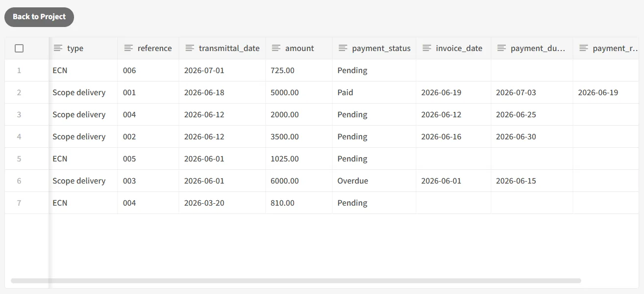
Task: Select the payment_status column header
Action: point(374,48)
